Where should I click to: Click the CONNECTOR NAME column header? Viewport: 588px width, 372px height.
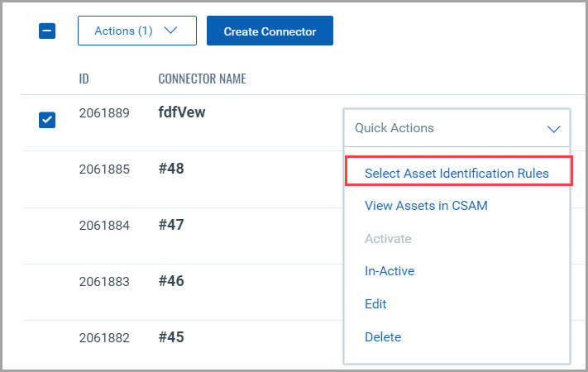click(202, 79)
